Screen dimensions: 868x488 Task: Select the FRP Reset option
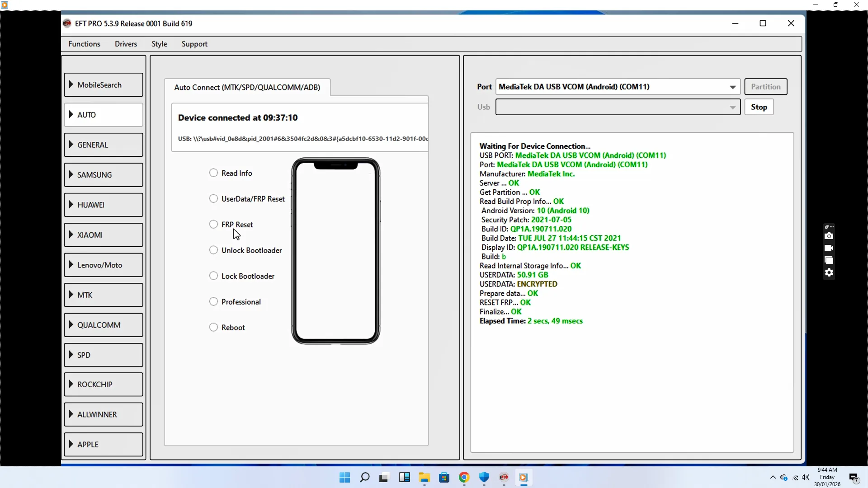pos(213,225)
